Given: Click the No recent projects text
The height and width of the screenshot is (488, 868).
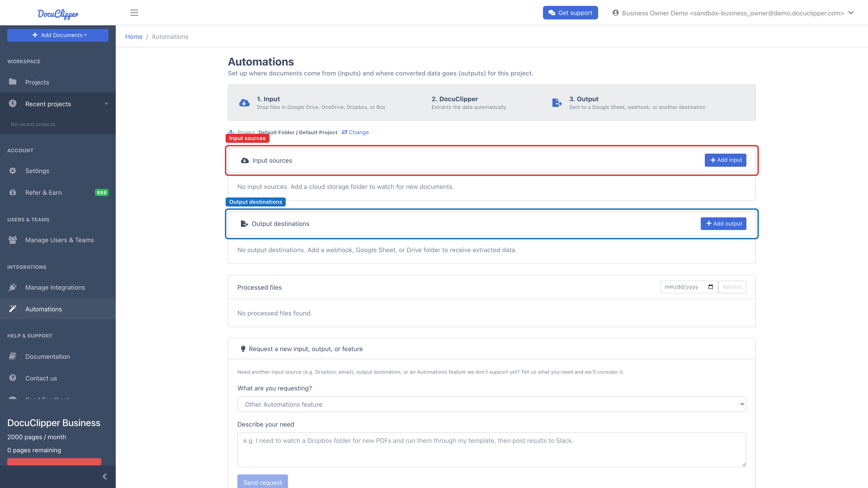Looking at the screenshot, I should tap(33, 124).
